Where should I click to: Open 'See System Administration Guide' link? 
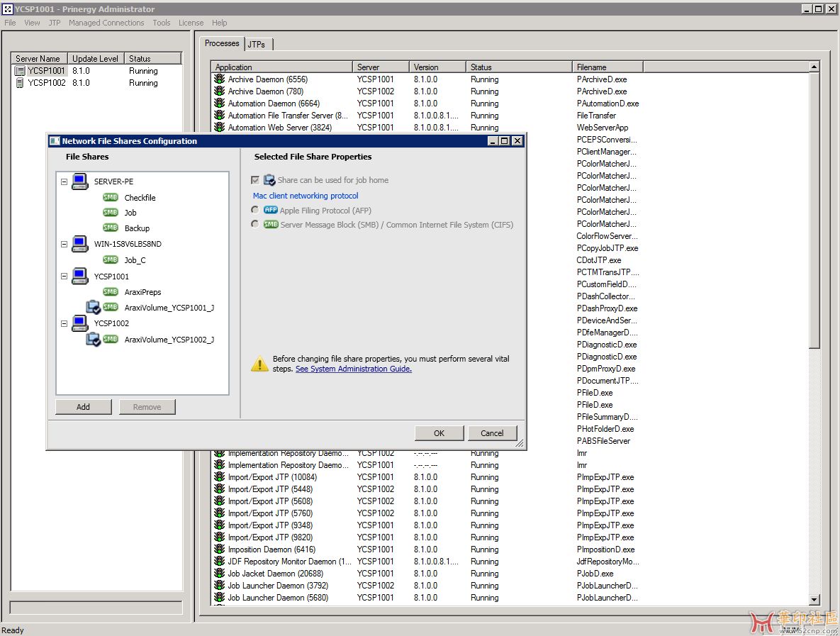point(353,369)
